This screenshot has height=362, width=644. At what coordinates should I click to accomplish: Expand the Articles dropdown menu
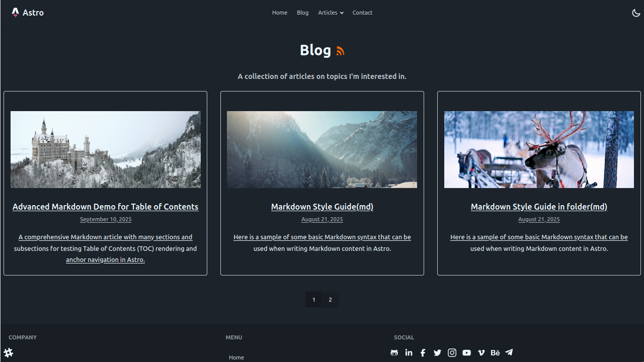coord(331,13)
